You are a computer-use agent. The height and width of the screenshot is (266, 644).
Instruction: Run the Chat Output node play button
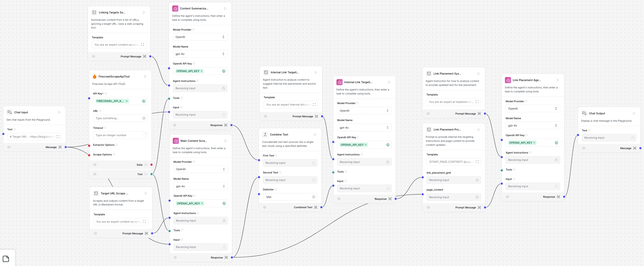[x=634, y=113]
